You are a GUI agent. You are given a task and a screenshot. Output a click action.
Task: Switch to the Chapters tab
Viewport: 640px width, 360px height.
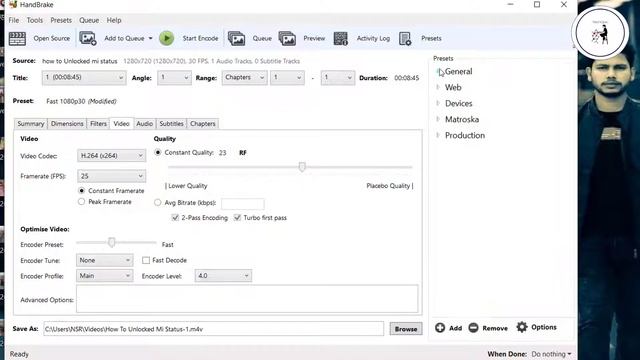click(202, 124)
